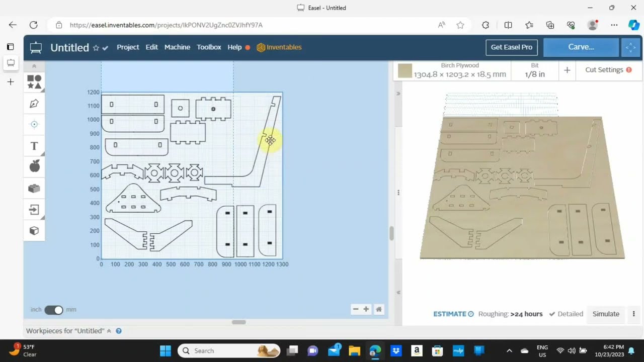This screenshot has height=362, width=644.
Task: Click the canvas horizontal scrollbar handle
Action: pyautogui.click(x=239, y=322)
